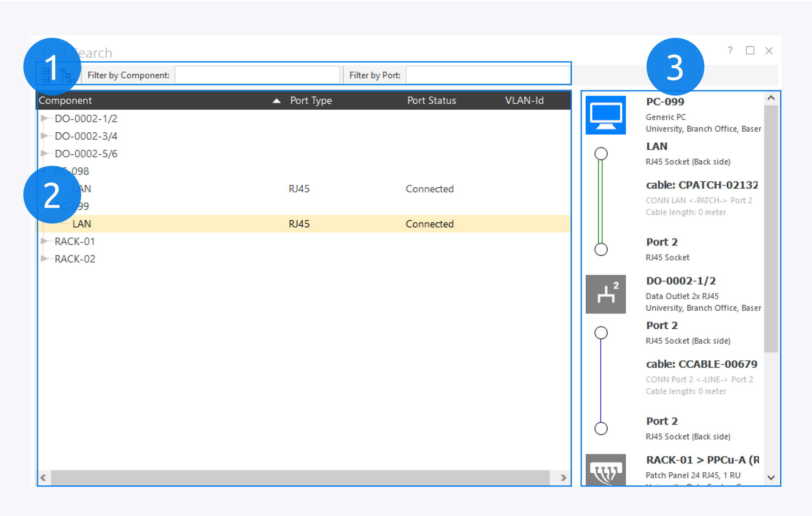Click the VLAN-Id column header

[x=524, y=100]
